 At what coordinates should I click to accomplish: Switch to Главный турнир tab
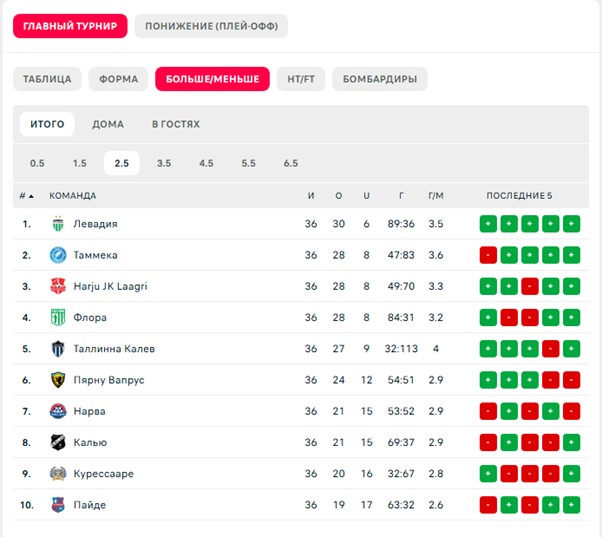click(x=70, y=26)
